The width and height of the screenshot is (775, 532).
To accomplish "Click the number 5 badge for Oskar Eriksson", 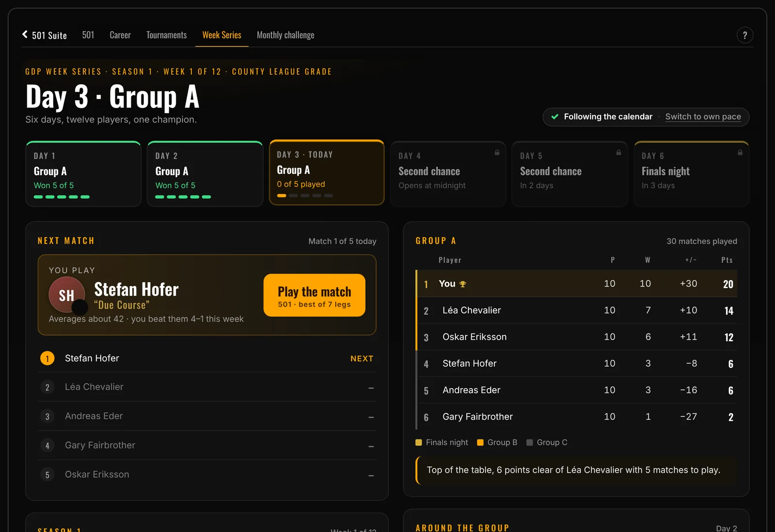I will (x=47, y=475).
